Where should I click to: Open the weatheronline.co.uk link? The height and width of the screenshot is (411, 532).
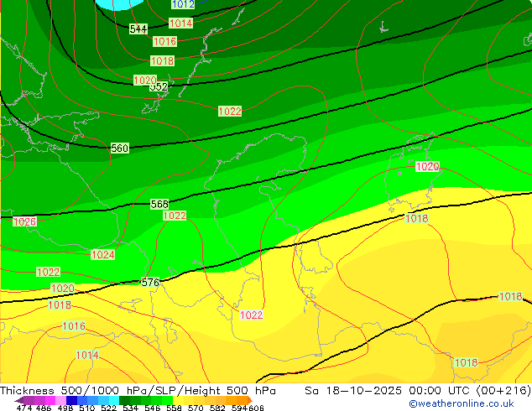point(462,403)
